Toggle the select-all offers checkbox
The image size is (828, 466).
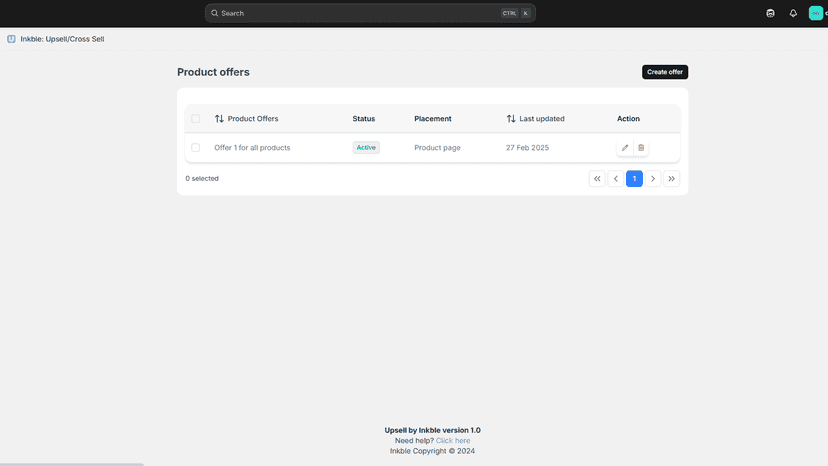(x=195, y=119)
